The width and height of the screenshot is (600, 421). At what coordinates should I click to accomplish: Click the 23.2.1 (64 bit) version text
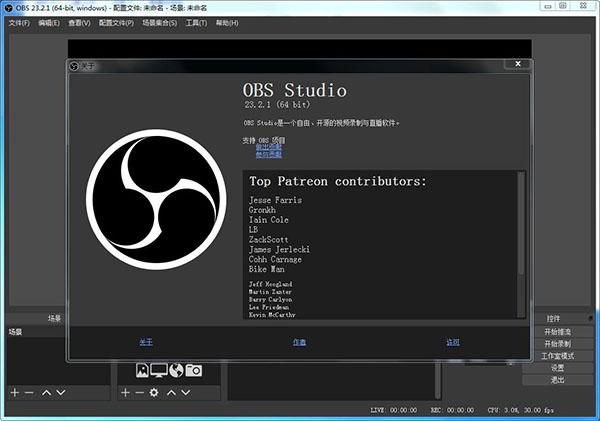[277, 104]
